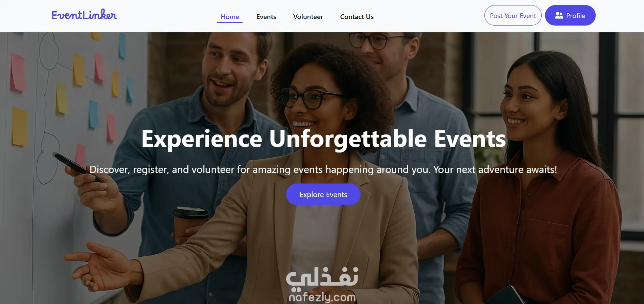Click the EventLinker logo
The height and width of the screenshot is (304, 644).
tap(84, 15)
